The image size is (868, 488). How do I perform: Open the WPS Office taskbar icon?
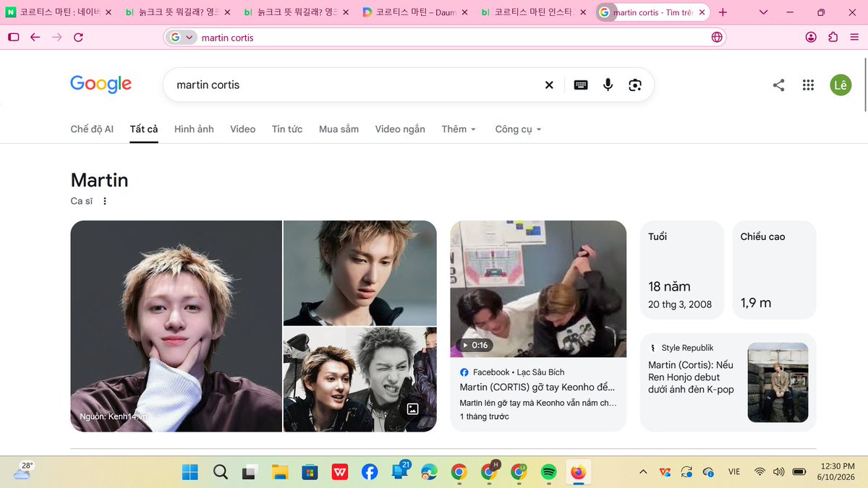pos(339,473)
